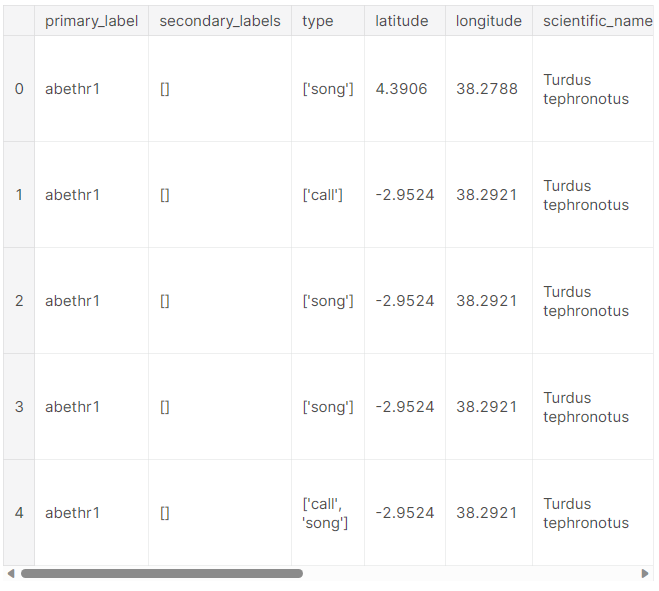Click the latitude column header
The width and height of the screenshot is (659, 591).
(x=405, y=21)
